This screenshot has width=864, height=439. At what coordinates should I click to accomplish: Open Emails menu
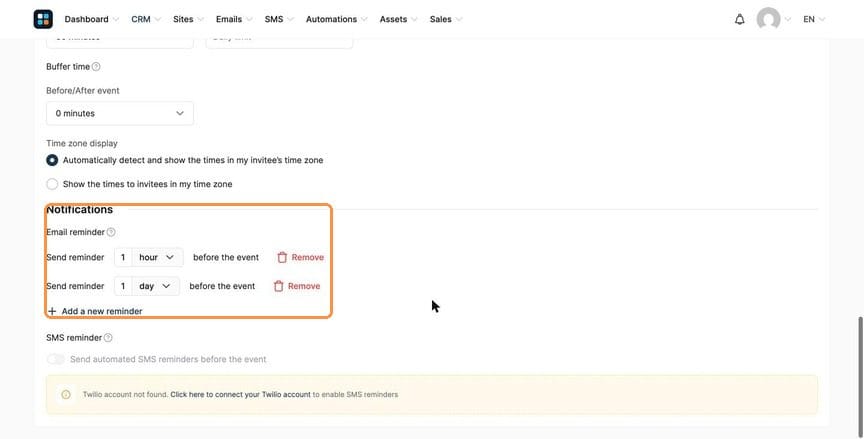[x=234, y=19]
